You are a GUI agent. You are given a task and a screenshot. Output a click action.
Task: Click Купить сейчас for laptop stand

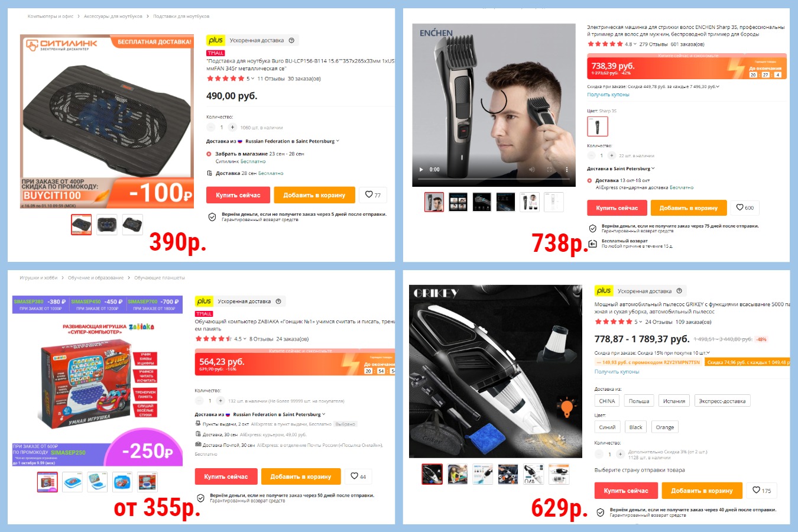238,195
